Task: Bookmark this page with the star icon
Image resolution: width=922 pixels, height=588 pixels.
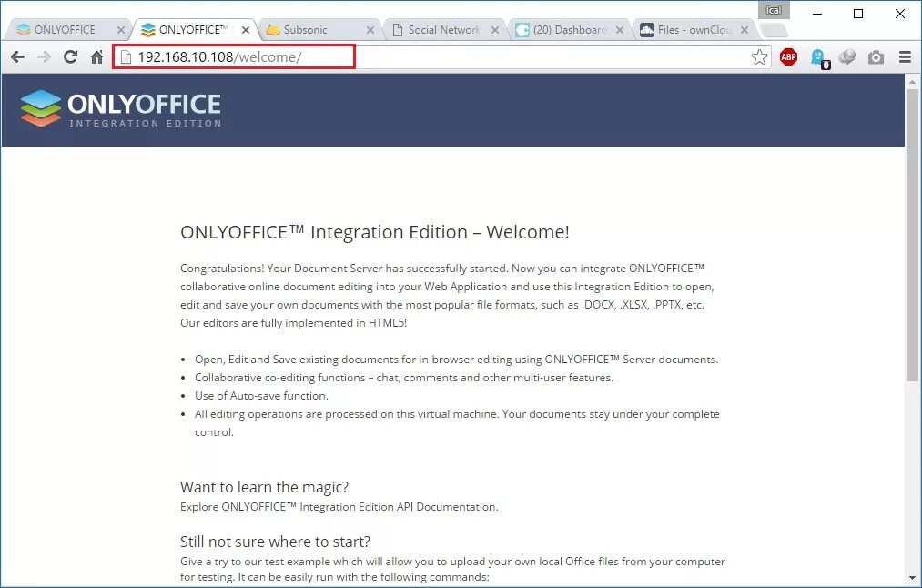Action: tap(759, 57)
